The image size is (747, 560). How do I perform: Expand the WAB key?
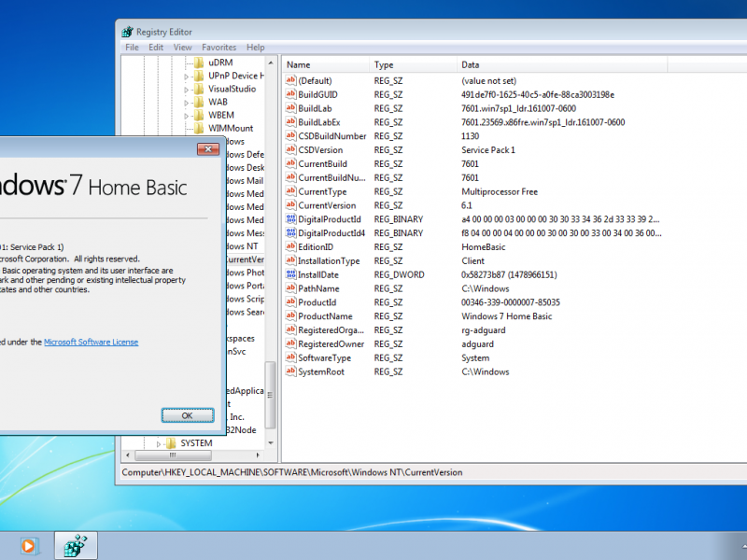186,103
